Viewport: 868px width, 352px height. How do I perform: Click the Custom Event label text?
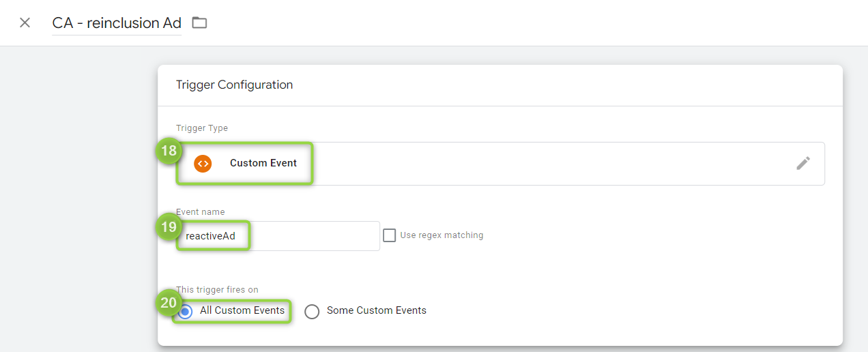pyautogui.click(x=263, y=163)
